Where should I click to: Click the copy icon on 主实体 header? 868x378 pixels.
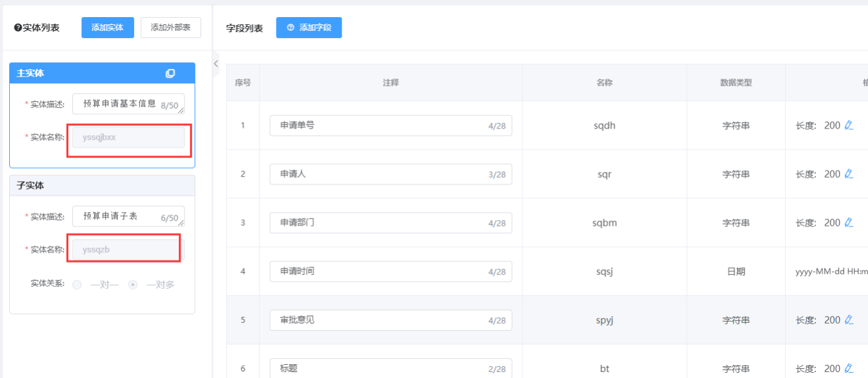point(170,73)
